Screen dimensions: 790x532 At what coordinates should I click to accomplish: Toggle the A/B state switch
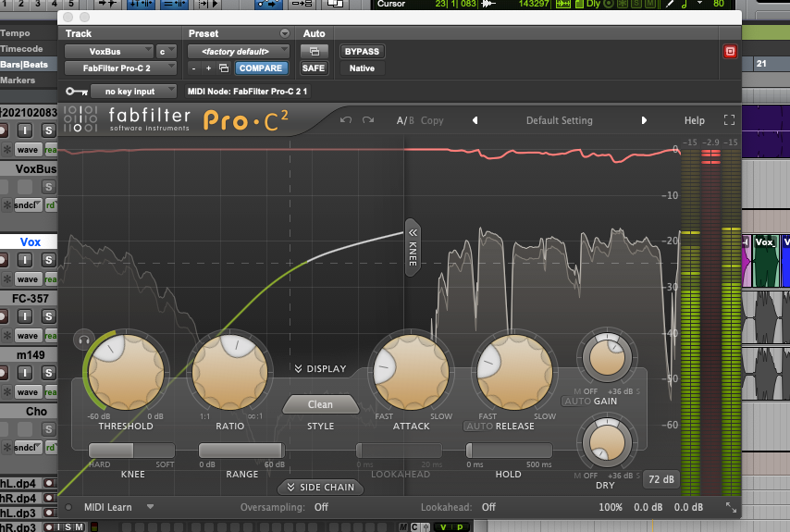[x=405, y=120]
